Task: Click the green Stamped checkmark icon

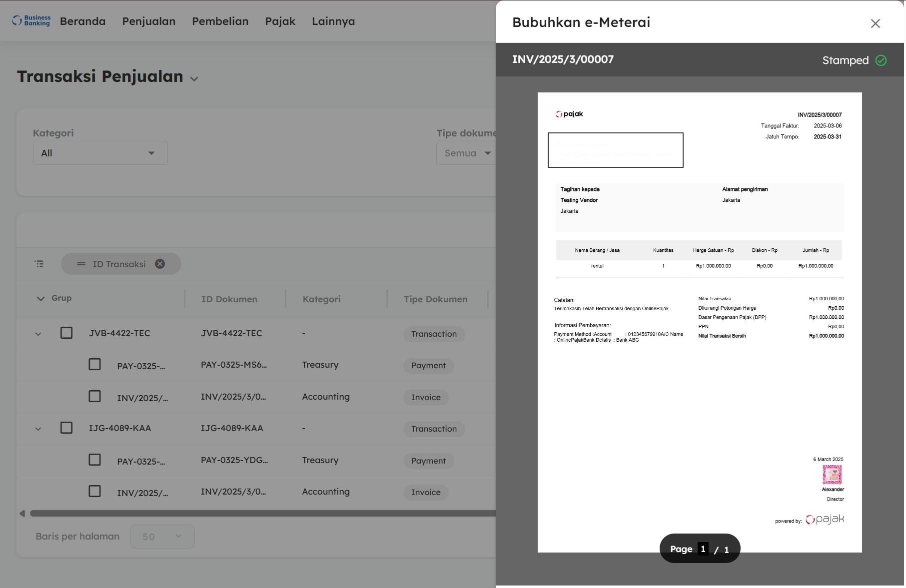Action: point(881,60)
